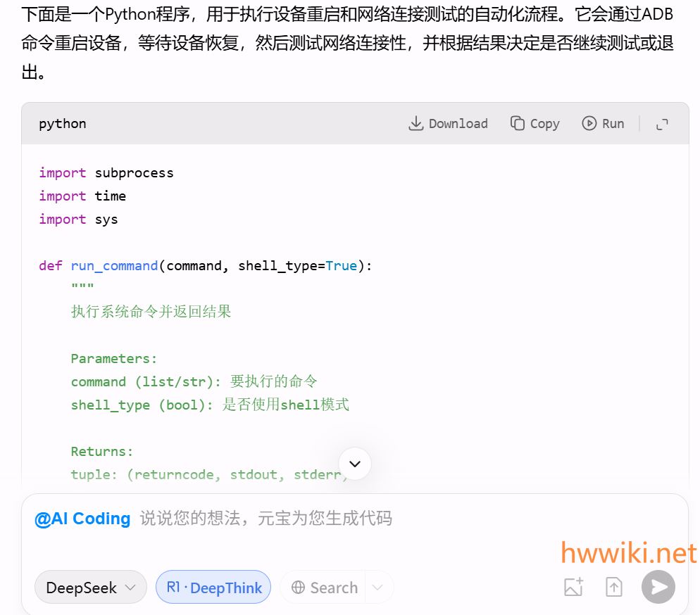Image resolution: width=700 pixels, height=615 pixels.
Task: Copy the Python code block
Action: pyautogui.click(x=535, y=124)
